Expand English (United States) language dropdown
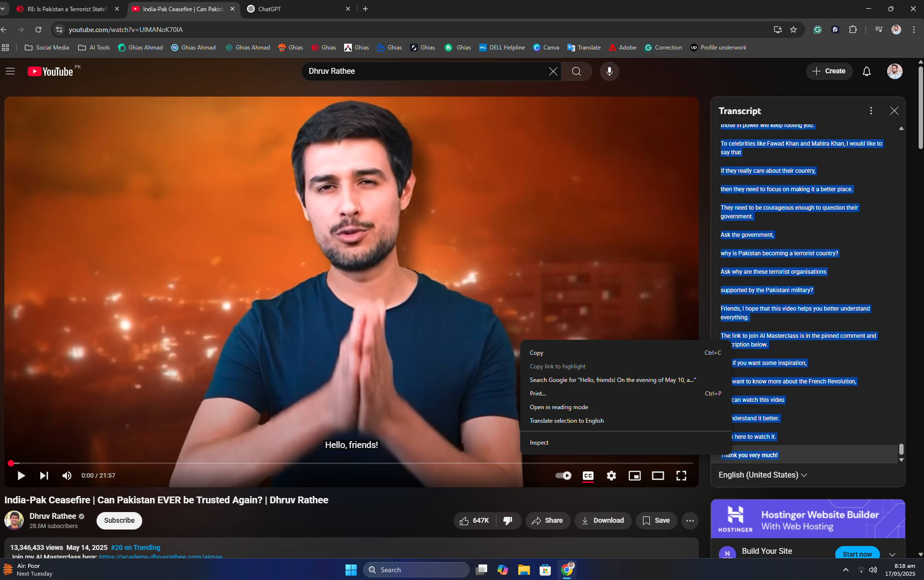 [763, 475]
